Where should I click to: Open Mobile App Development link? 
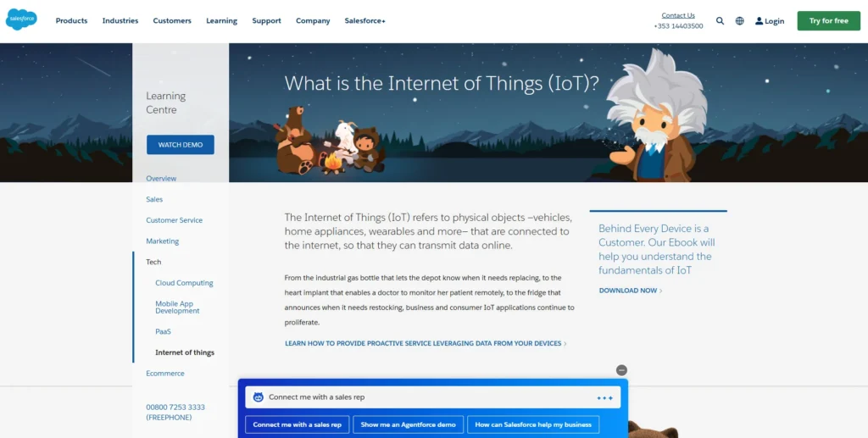click(177, 308)
